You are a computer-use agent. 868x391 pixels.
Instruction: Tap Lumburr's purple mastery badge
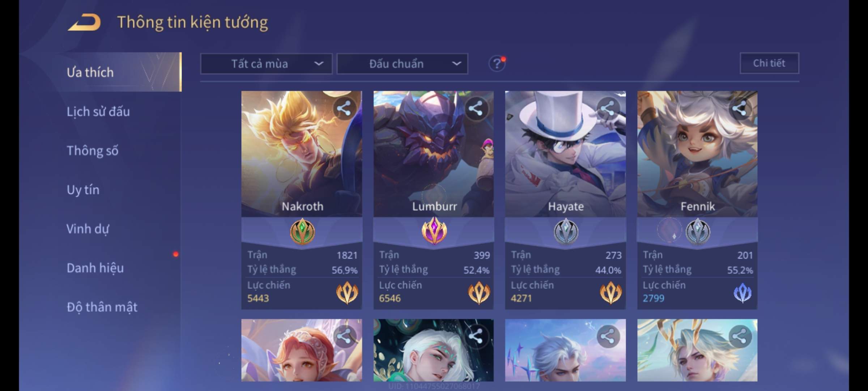(x=434, y=231)
